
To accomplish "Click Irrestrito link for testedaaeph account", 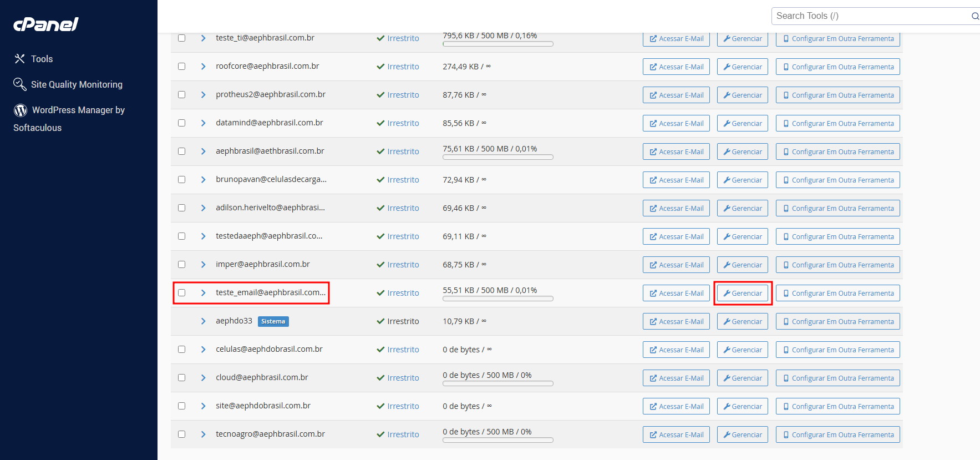I will tap(403, 236).
